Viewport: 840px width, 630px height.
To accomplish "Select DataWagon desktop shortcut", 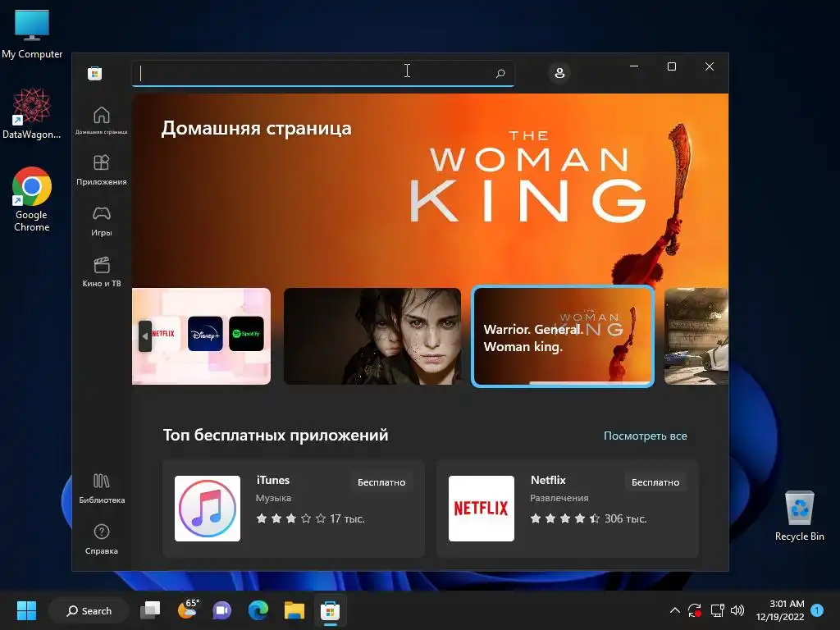I will pyautogui.click(x=32, y=114).
